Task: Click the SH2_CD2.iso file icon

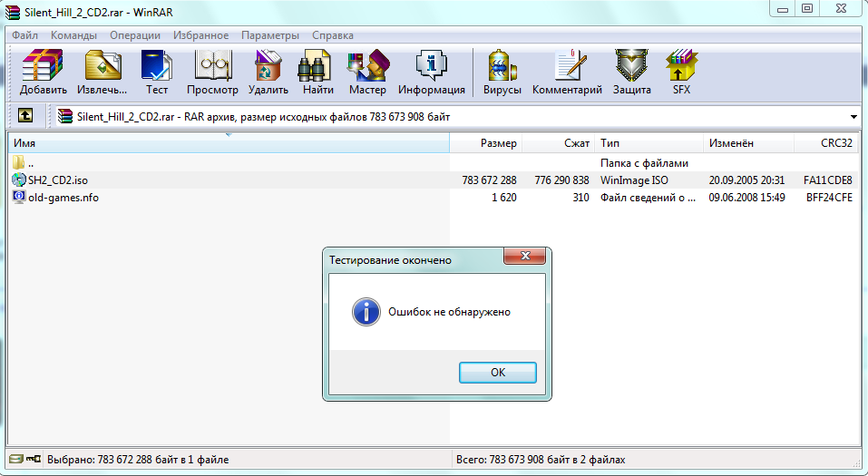Action: (x=19, y=180)
